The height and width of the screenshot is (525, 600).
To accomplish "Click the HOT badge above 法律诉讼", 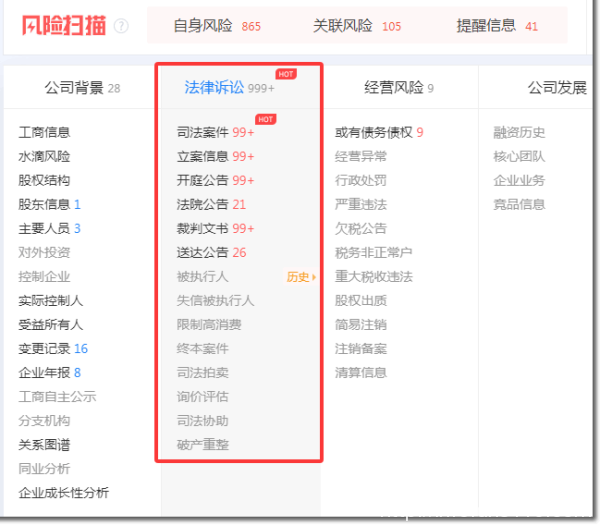I will click(x=286, y=74).
